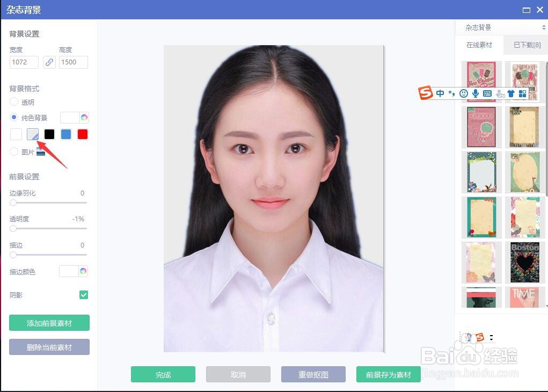Open the Sogou toolbox grid icon
548x392 pixels.
tap(522, 93)
